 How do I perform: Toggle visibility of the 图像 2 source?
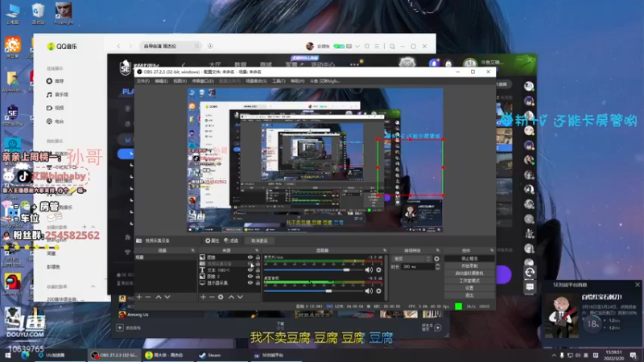click(250, 276)
